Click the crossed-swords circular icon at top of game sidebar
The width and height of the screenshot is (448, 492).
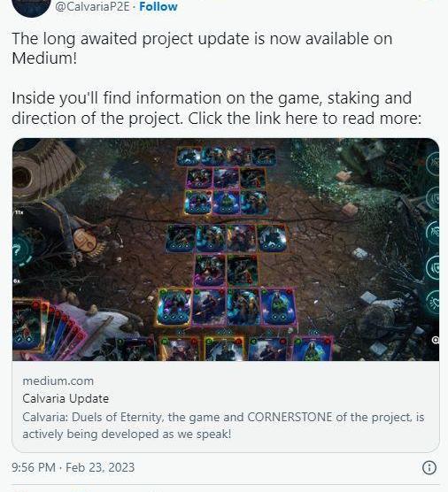pos(434,163)
